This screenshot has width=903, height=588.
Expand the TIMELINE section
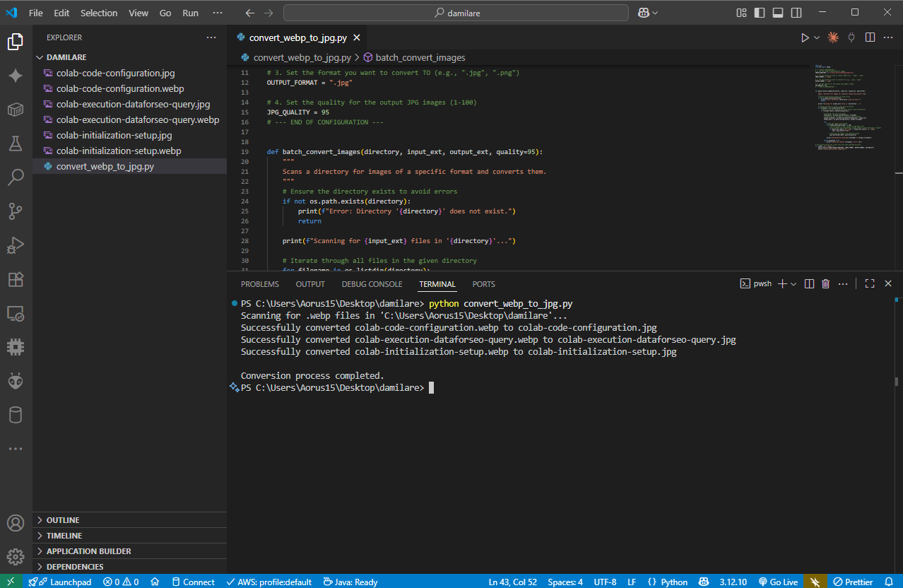pos(64,536)
